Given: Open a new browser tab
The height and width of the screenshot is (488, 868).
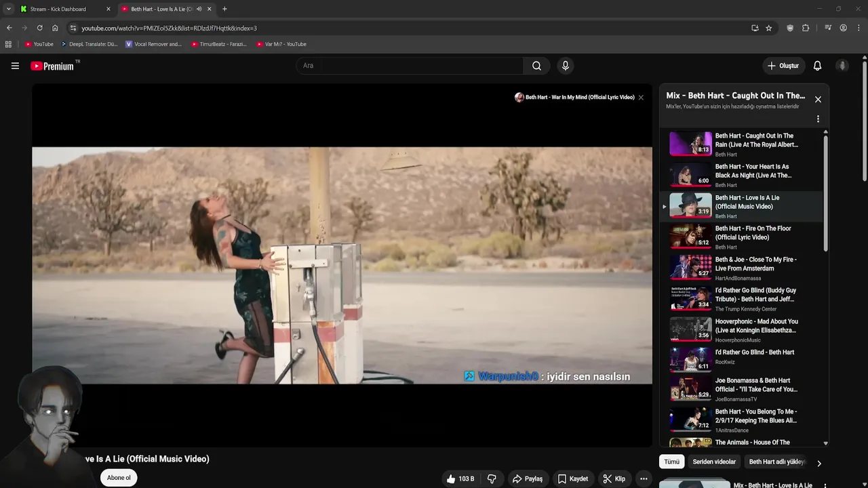Looking at the screenshot, I should [x=224, y=9].
